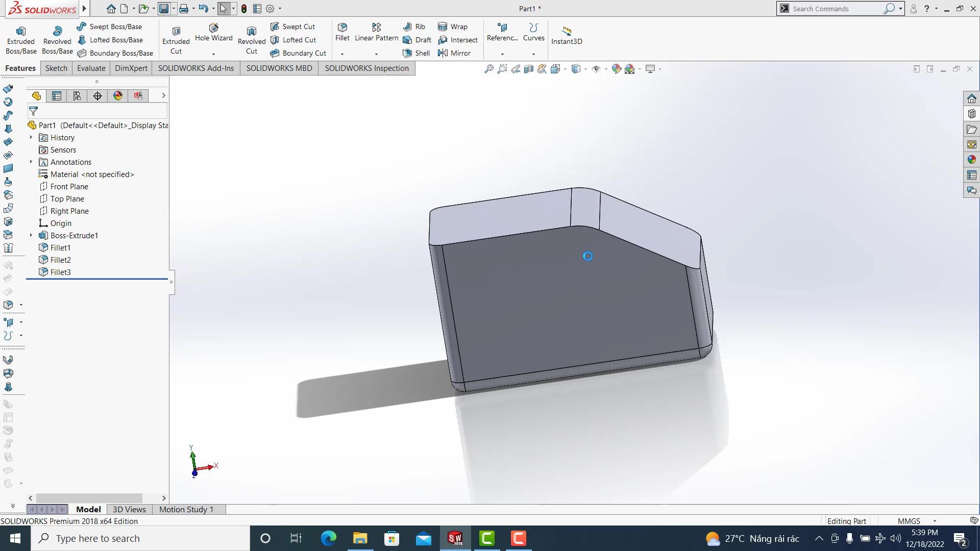Toggle Instant3D mode
Image resolution: width=980 pixels, height=551 pixels.
[x=567, y=35]
